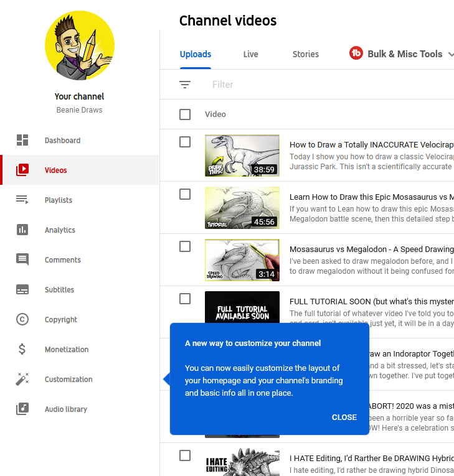Open Analytics bar chart icon
The width and height of the screenshot is (454, 476).
pyautogui.click(x=22, y=230)
